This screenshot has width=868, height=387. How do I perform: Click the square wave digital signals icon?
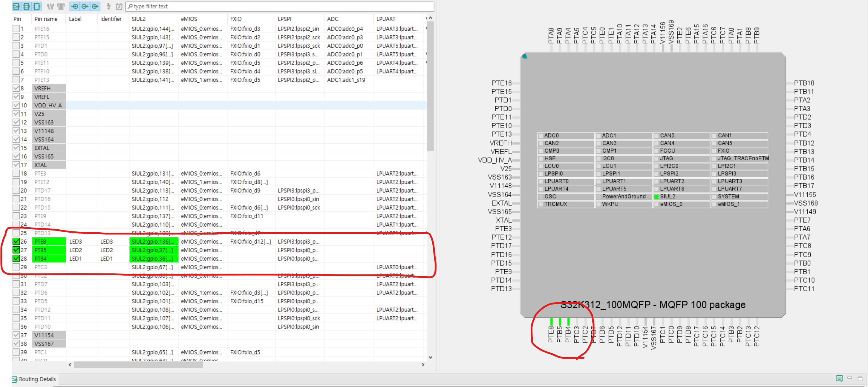pos(61,6)
